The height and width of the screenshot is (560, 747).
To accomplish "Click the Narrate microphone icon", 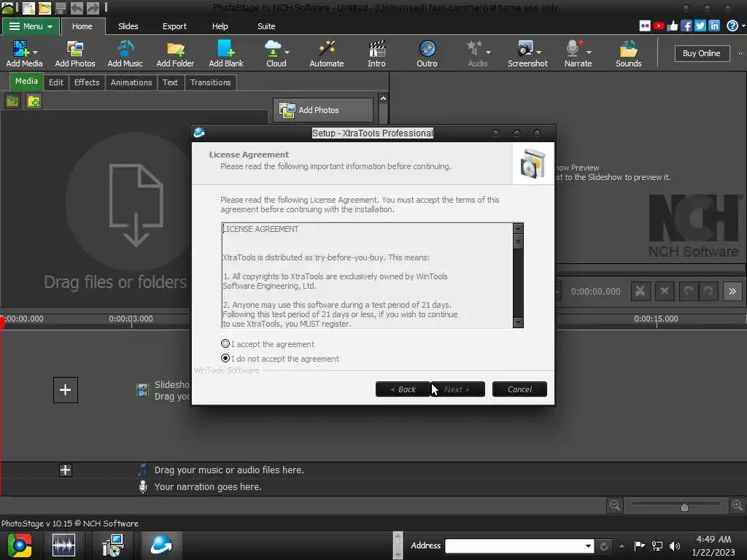I will coord(574,49).
